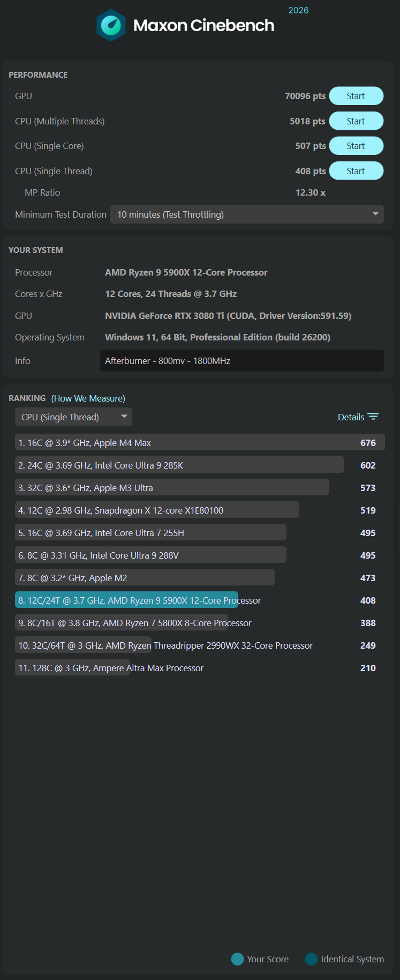Click the 5018 pts multi-thread score
Image resolution: width=400 pixels, height=980 pixels.
pyautogui.click(x=307, y=121)
